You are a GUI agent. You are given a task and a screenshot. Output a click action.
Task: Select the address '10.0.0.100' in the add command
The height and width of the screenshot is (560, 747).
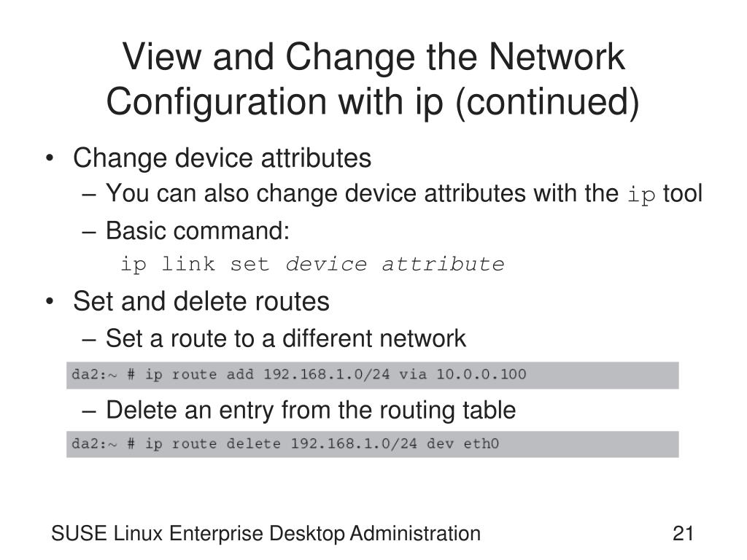click(x=481, y=374)
